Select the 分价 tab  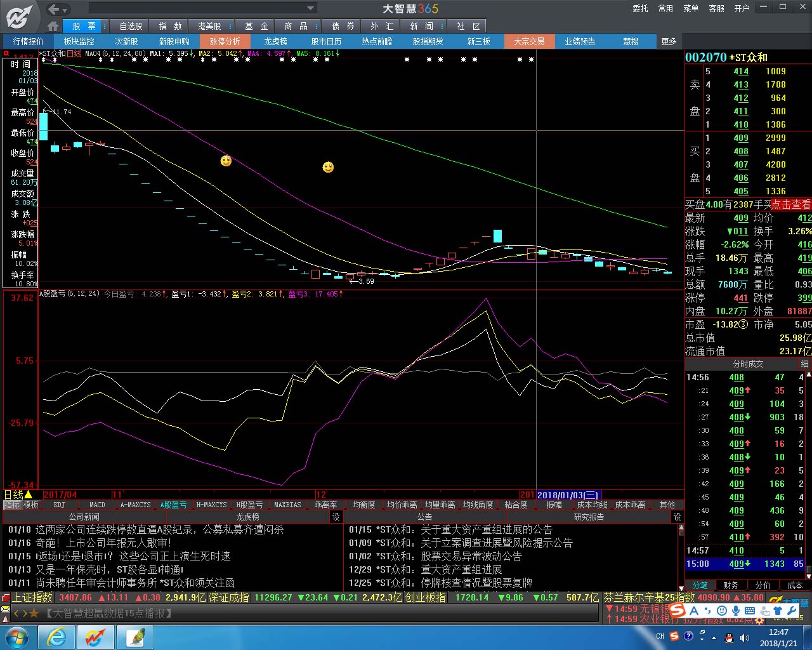[x=763, y=585]
